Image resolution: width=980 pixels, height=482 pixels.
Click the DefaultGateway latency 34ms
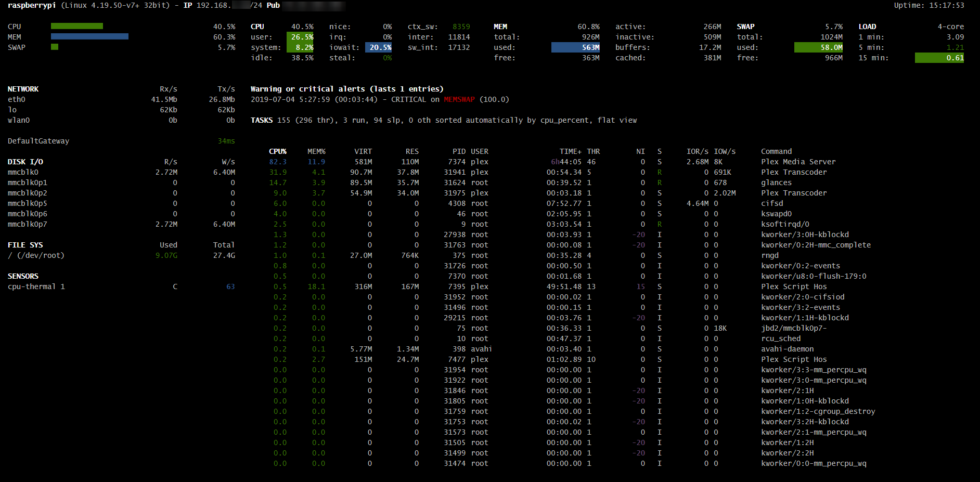tap(226, 141)
